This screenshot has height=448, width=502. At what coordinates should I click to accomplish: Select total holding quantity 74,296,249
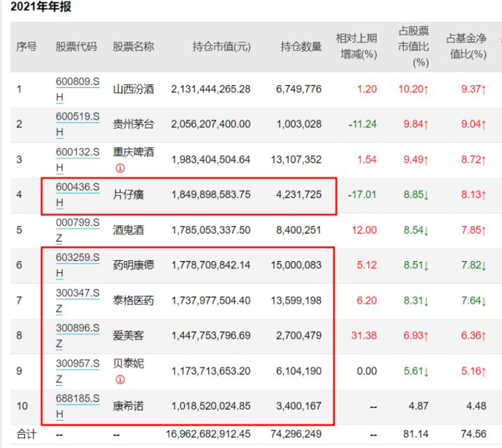pyautogui.click(x=296, y=434)
